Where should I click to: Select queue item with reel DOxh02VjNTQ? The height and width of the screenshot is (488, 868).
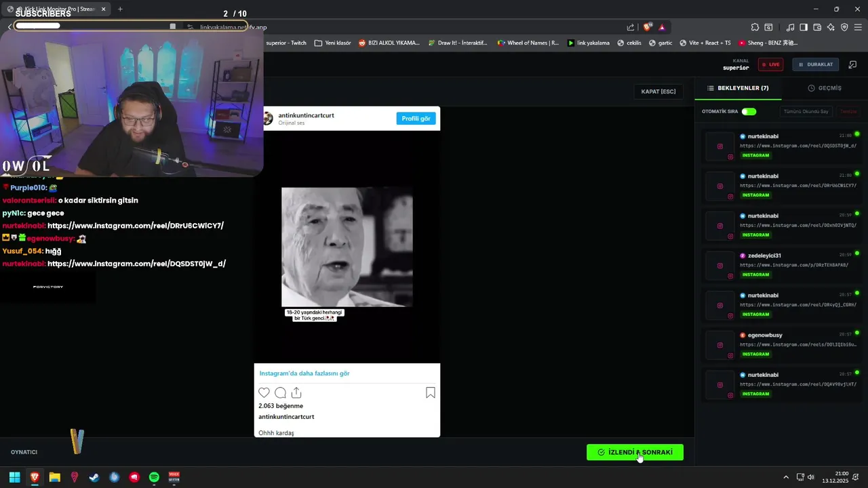(x=783, y=225)
